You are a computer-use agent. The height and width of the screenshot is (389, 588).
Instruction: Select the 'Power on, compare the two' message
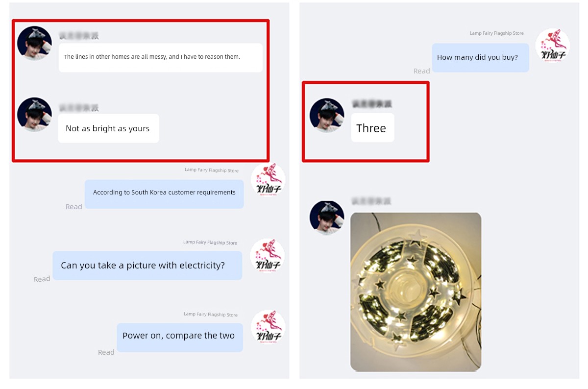(180, 337)
